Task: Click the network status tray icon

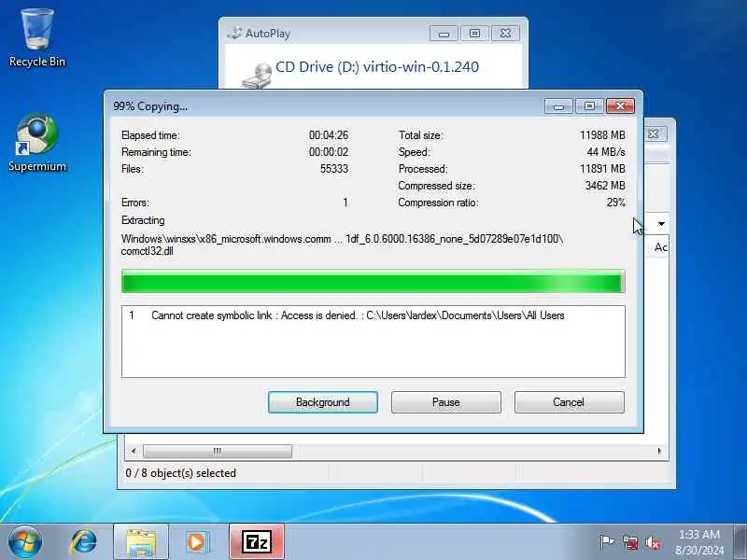Action: (x=629, y=542)
